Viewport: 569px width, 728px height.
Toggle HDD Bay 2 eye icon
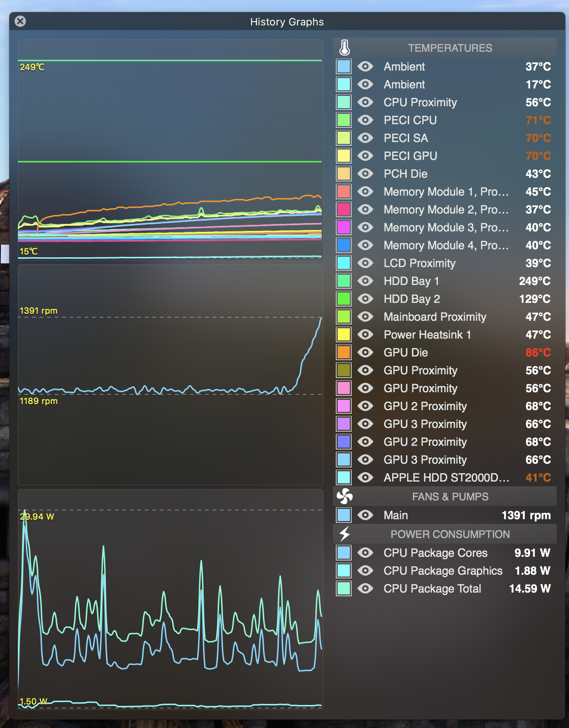365,299
